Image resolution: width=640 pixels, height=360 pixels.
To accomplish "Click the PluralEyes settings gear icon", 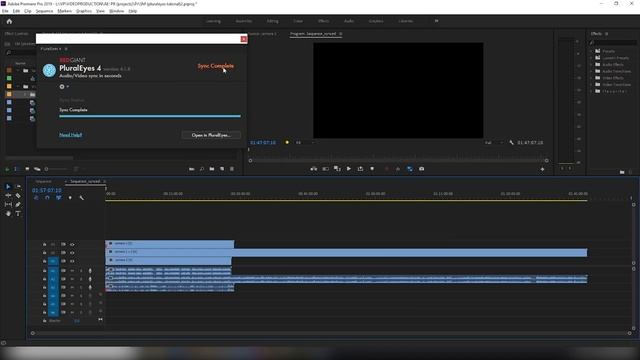I will [x=62, y=87].
